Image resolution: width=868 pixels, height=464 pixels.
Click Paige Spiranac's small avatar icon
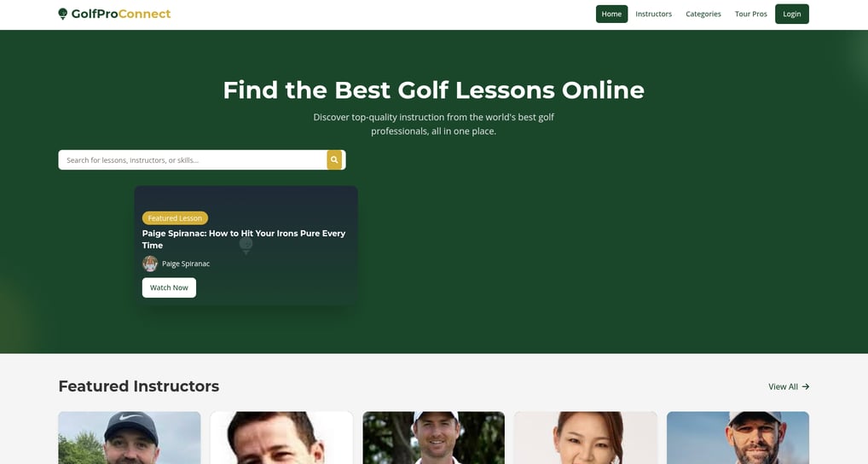(x=150, y=264)
